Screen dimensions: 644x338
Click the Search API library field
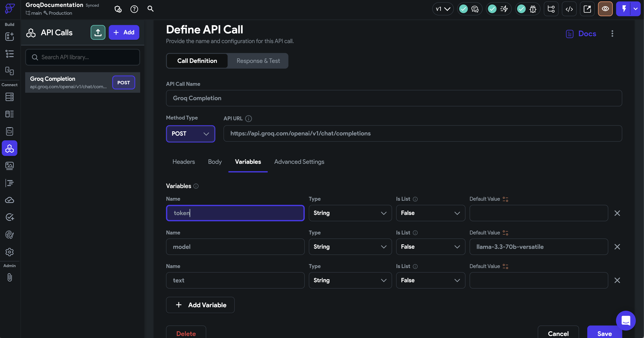click(83, 57)
